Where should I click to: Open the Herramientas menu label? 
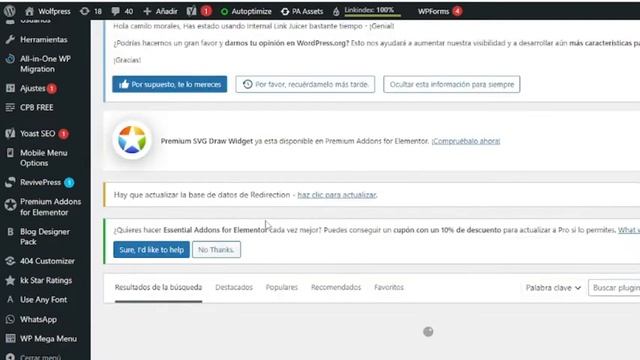(44, 40)
